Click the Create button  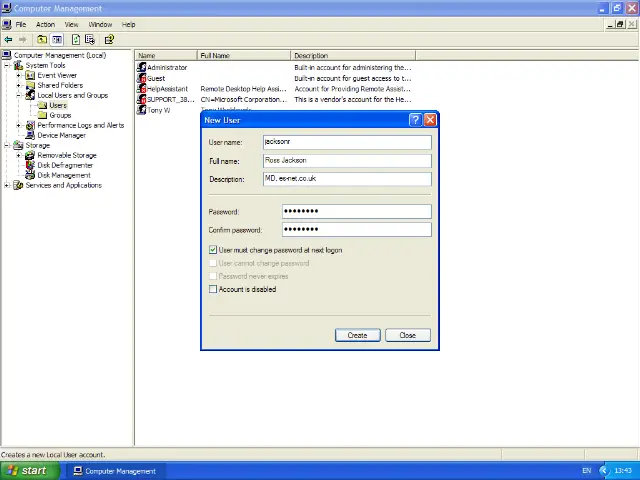pos(358,335)
